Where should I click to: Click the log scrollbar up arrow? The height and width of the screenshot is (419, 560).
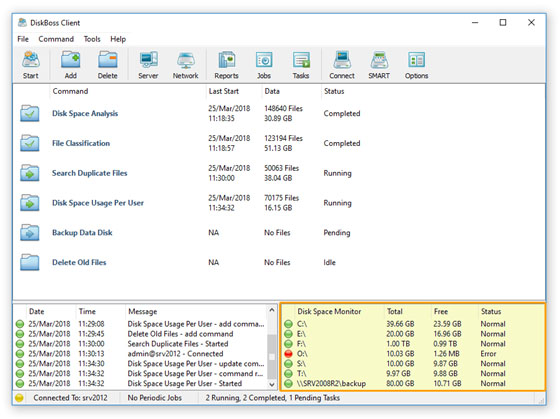click(x=272, y=310)
